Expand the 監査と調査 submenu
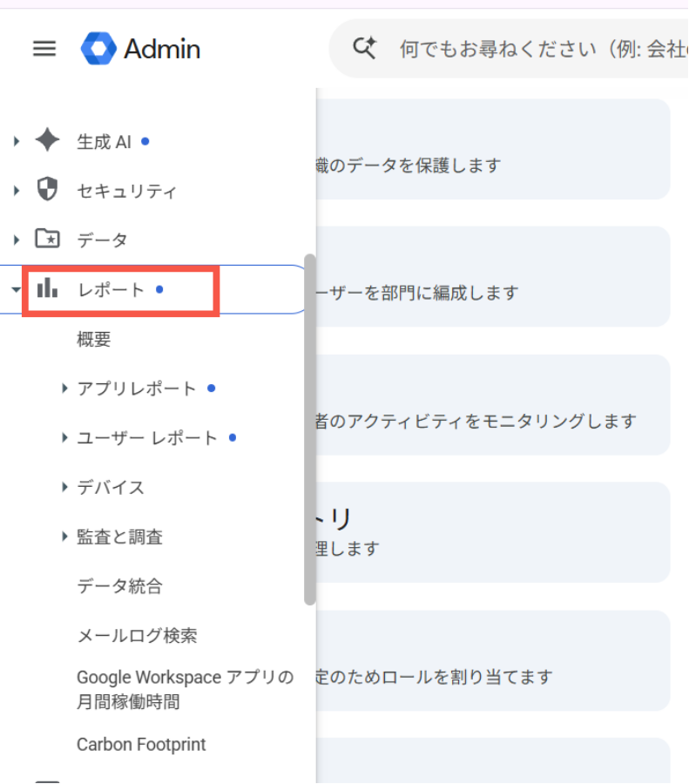Viewport: 689px width, 784px height. point(64,537)
